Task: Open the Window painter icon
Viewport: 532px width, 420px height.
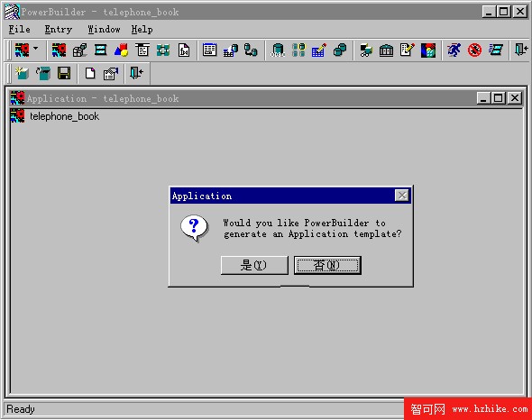Action: click(101, 50)
